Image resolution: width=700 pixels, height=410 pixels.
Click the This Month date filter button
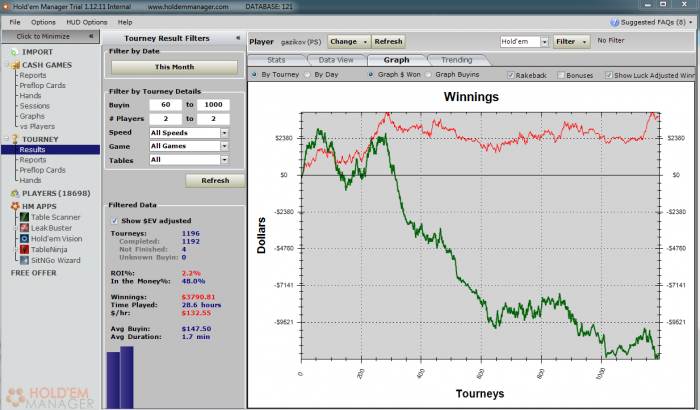tap(174, 67)
